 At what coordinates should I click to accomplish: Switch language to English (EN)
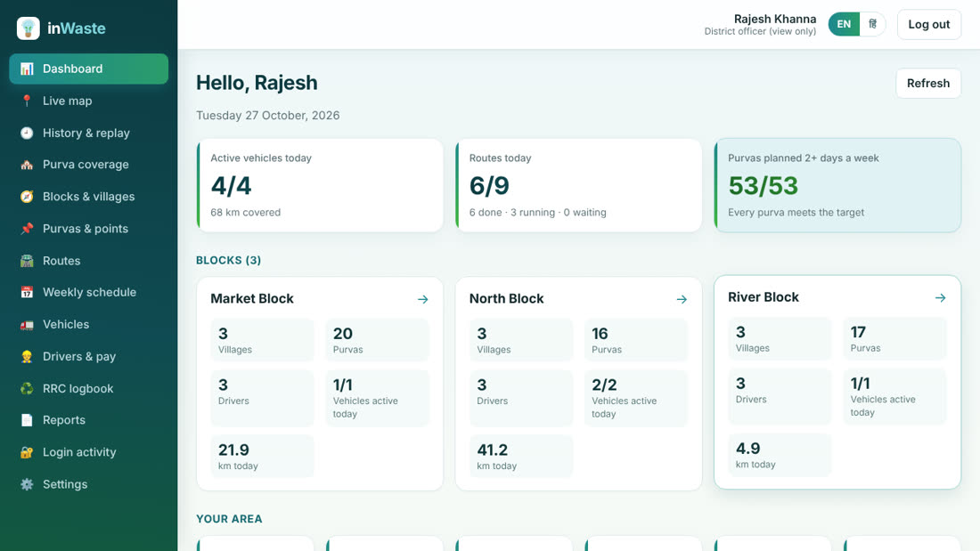844,24
